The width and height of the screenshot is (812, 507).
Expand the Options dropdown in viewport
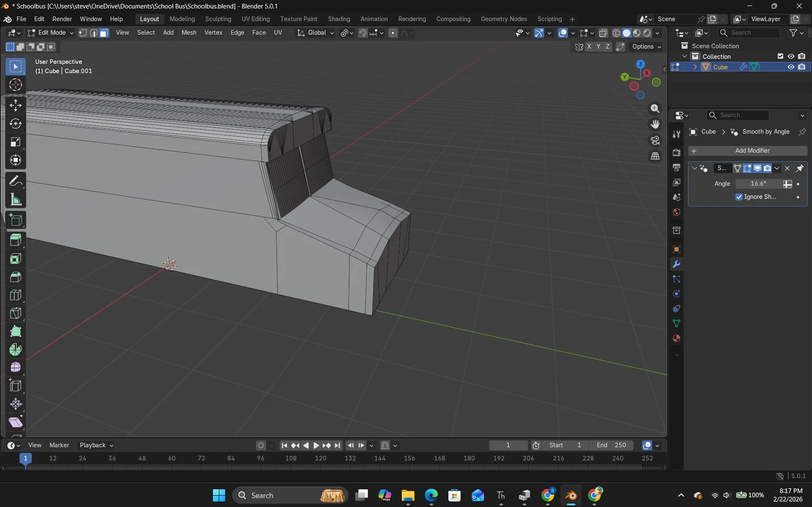pos(646,47)
